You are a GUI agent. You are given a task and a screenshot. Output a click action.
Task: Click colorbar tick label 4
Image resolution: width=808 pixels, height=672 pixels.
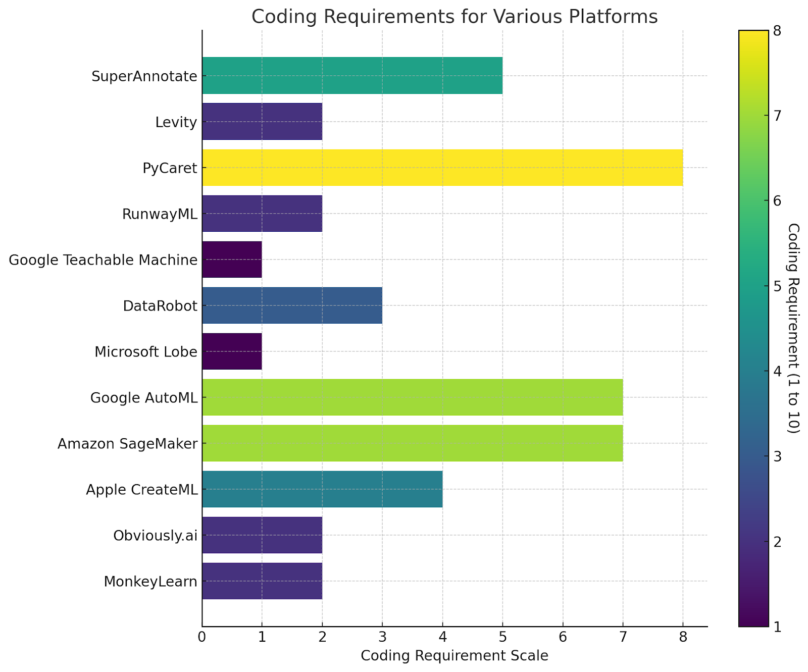[x=777, y=371]
